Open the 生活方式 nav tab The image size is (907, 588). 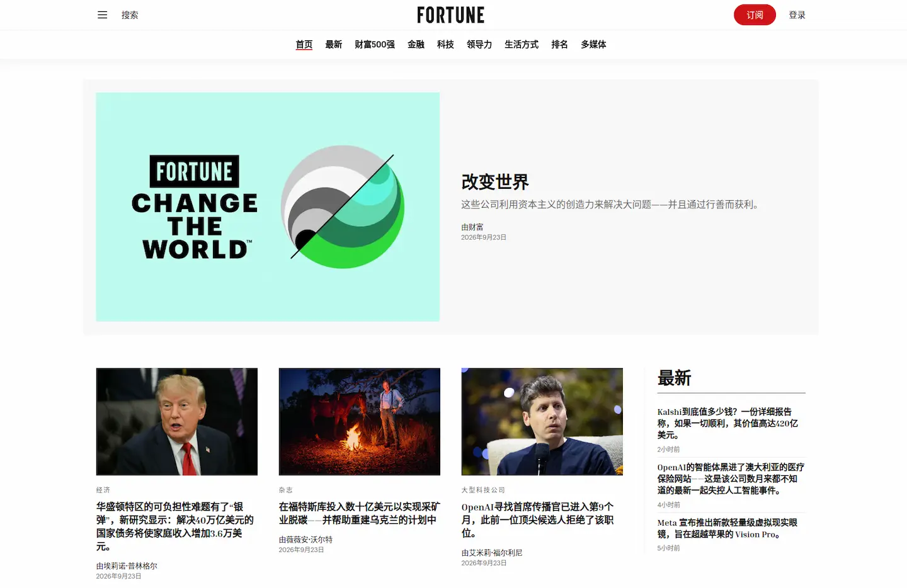tap(522, 45)
